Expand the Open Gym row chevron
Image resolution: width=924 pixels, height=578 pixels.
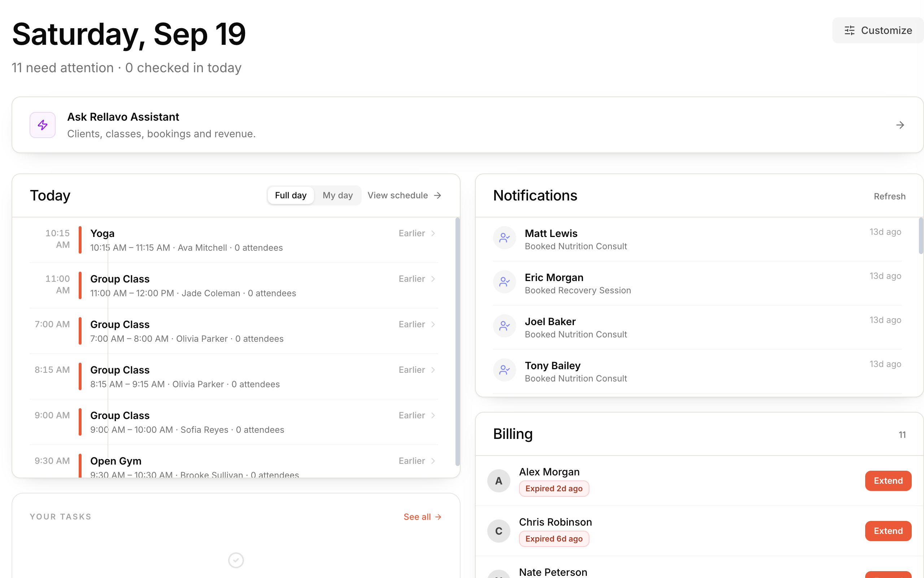[433, 461]
